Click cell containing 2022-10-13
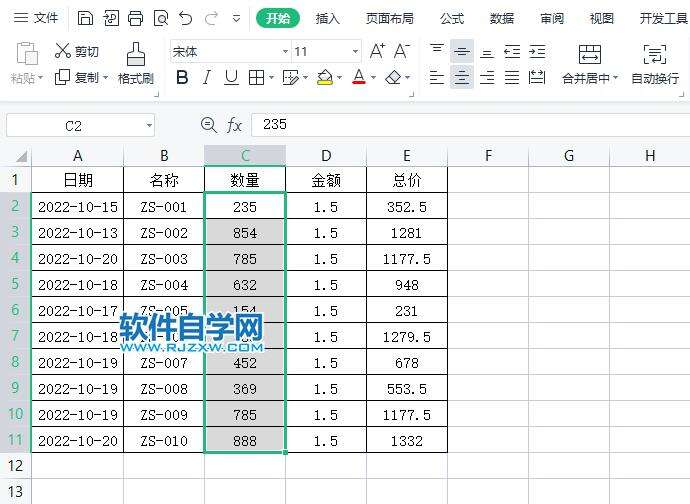 coord(77,233)
